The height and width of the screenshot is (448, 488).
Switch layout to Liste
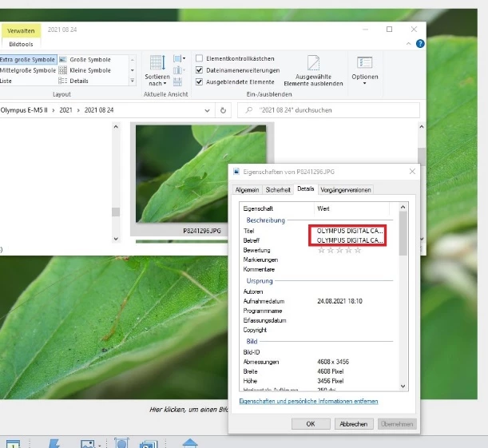click(6, 81)
